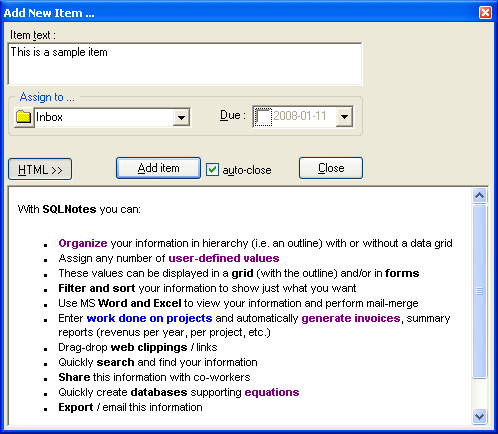Image resolution: width=498 pixels, height=434 pixels.
Task: Toggle the auto-close checkbox
Action: point(212,170)
